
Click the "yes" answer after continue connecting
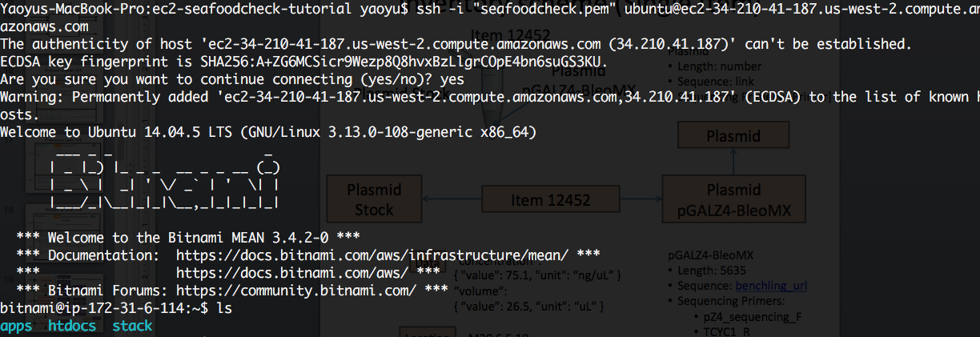[x=452, y=79]
